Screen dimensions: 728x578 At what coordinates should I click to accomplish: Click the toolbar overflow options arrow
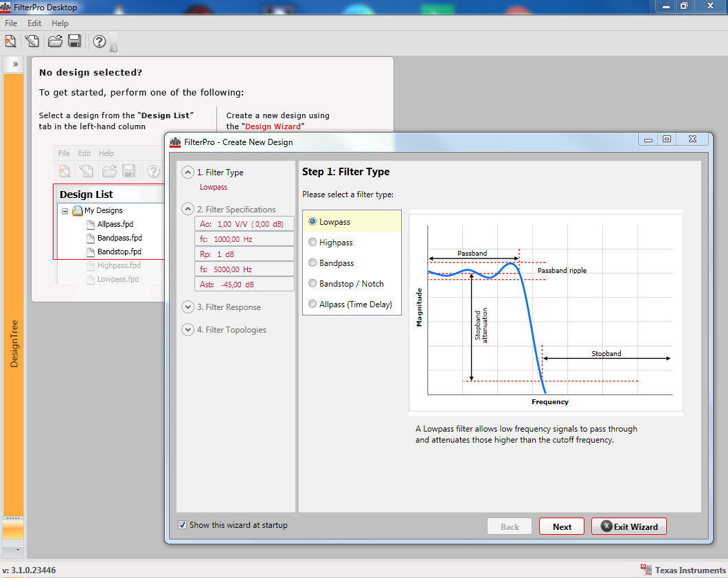(114, 47)
